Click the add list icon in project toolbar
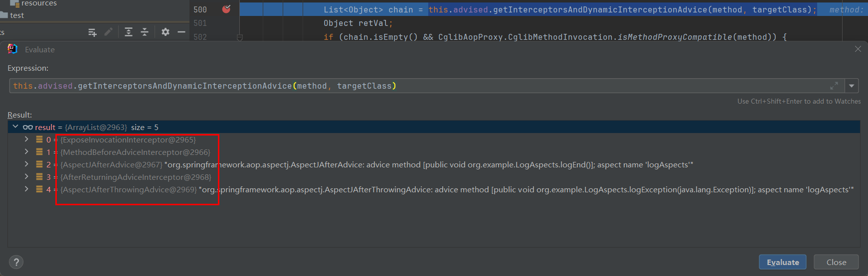Image resolution: width=868 pixels, height=276 pixels. (92, 32)
